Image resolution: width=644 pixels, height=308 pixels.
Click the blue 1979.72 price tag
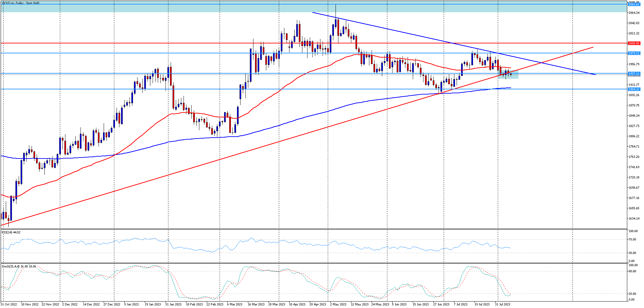[634, 53]
